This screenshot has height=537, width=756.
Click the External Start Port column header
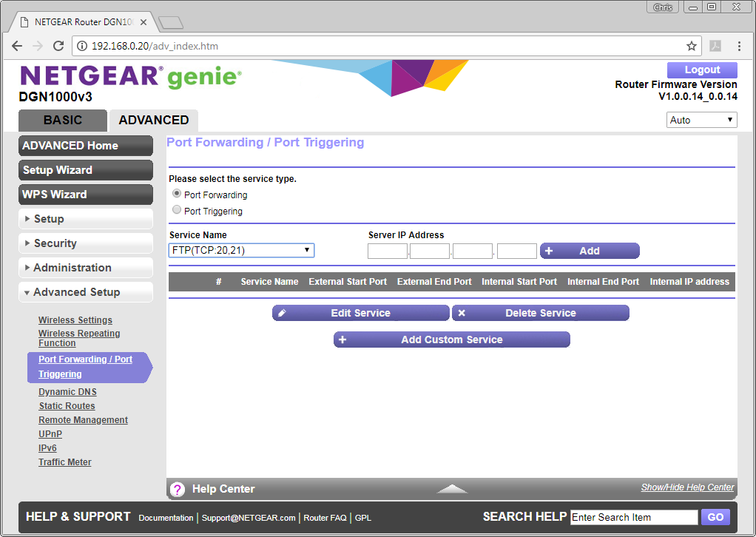[x=348, y=282]
